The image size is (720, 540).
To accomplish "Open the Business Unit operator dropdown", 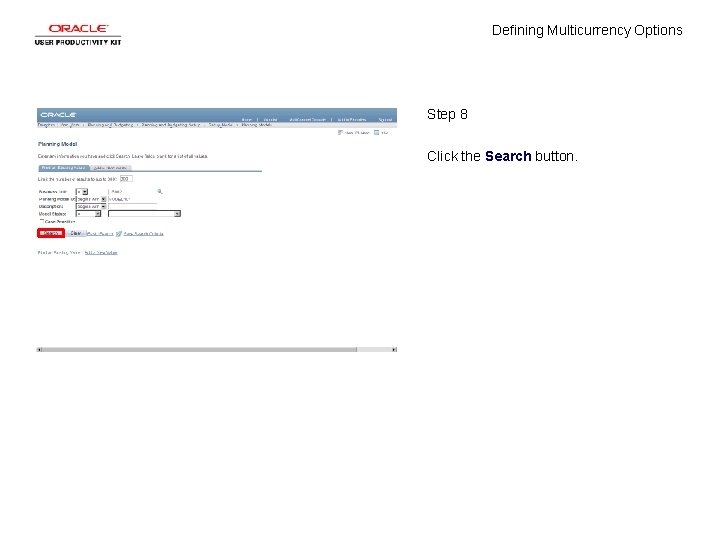I will coord(82,191).
